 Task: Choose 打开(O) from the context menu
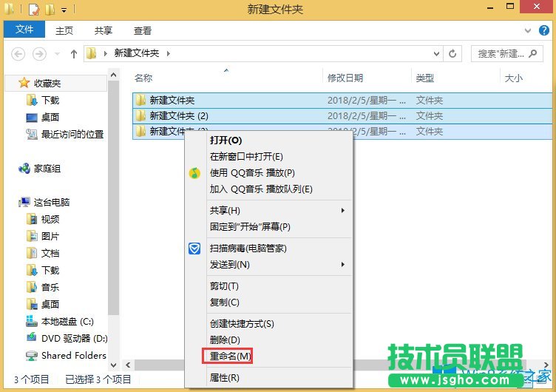(226, 141)
